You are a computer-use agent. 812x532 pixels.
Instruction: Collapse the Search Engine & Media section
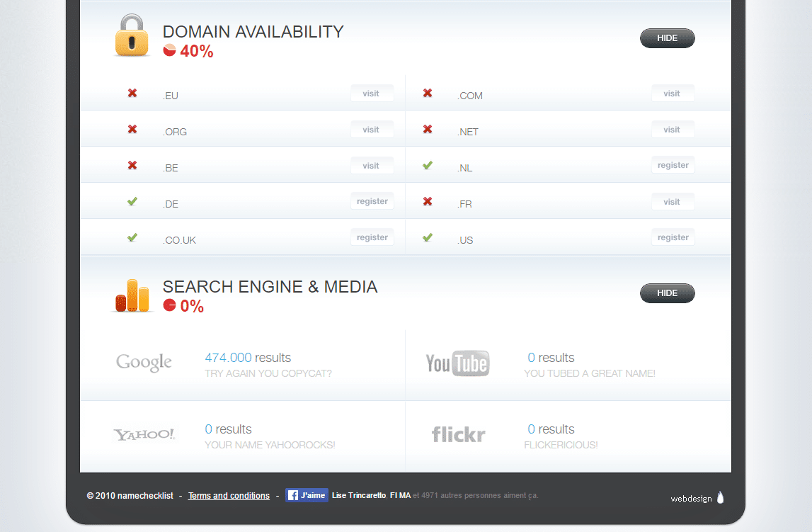(x=667, y=293)
